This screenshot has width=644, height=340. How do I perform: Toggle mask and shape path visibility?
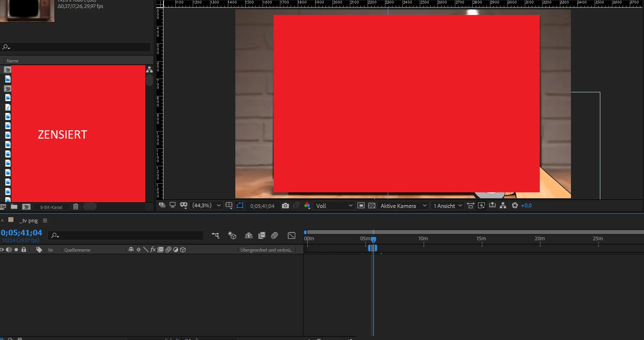(240, 205)
